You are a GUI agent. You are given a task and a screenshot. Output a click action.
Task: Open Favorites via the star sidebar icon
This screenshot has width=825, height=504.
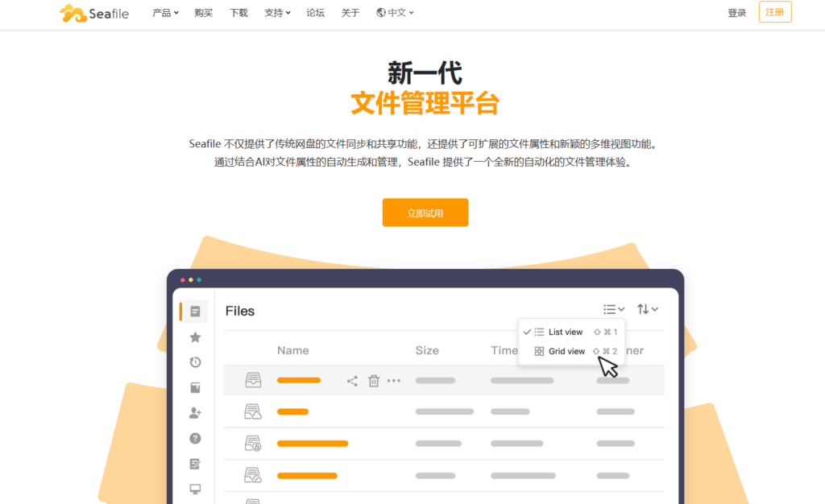[194, 337]
